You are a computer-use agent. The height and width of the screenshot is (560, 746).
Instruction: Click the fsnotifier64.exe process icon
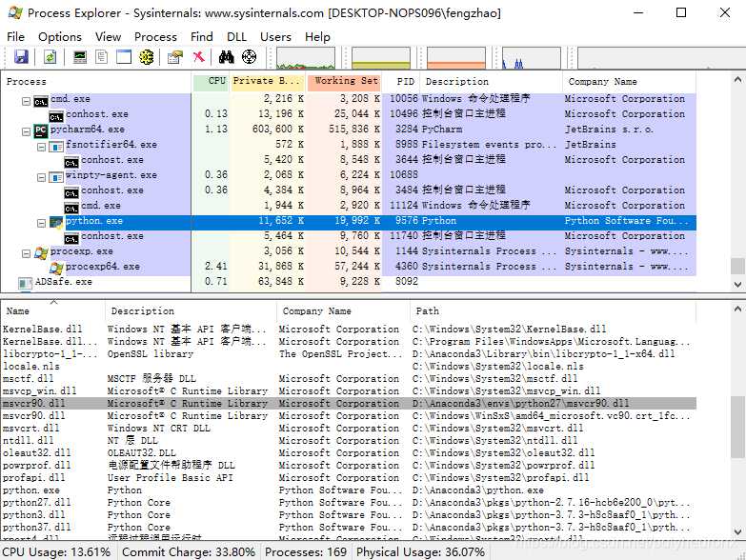[56, 146]
